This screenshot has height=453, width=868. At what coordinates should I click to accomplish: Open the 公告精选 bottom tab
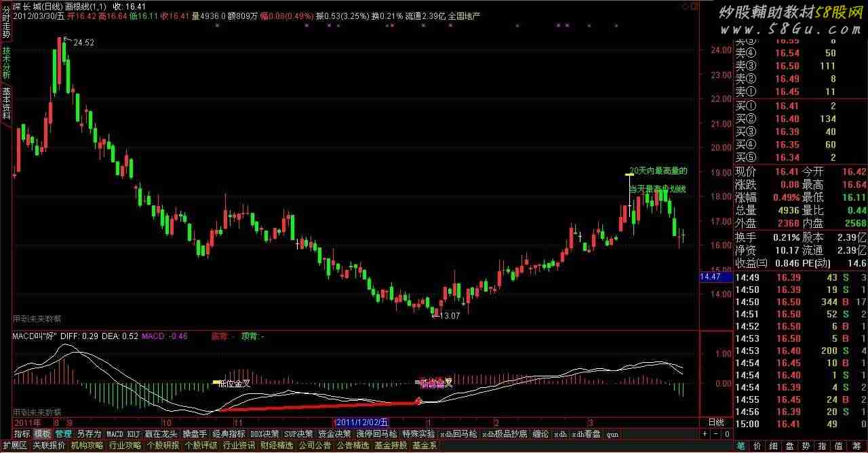[353, 446]
